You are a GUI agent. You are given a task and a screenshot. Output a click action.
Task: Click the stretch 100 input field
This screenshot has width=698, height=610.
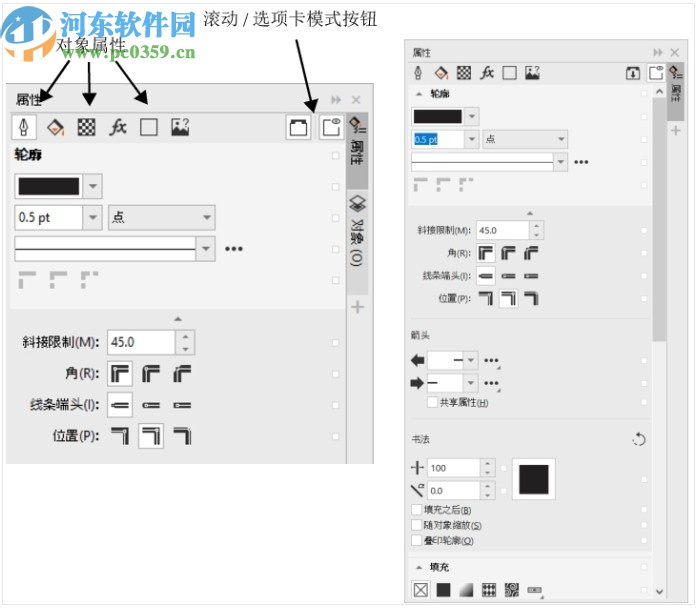point(454,468)
